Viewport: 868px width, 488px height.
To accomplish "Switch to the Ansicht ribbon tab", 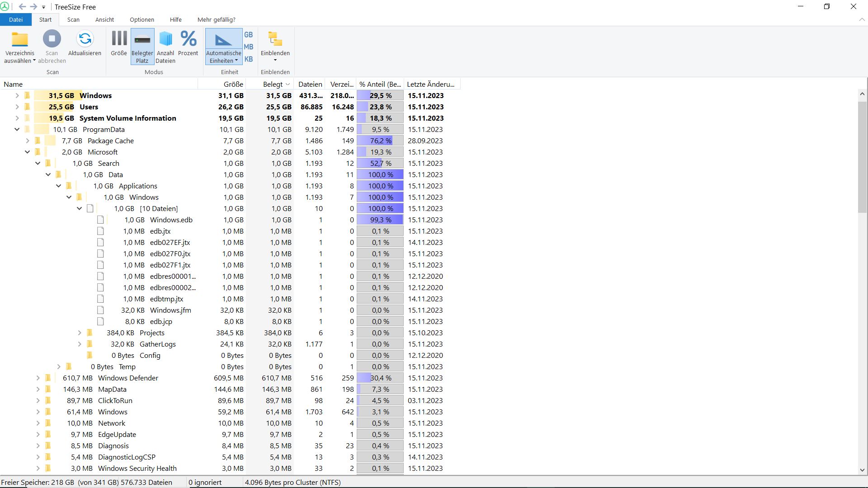I will click(x=104, y=19).
